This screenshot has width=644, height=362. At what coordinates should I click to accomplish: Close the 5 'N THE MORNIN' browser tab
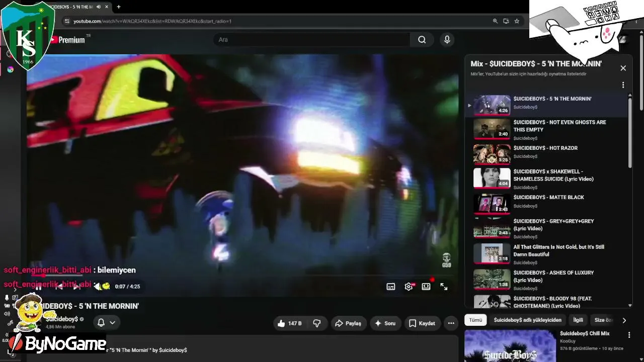[107, 7]
